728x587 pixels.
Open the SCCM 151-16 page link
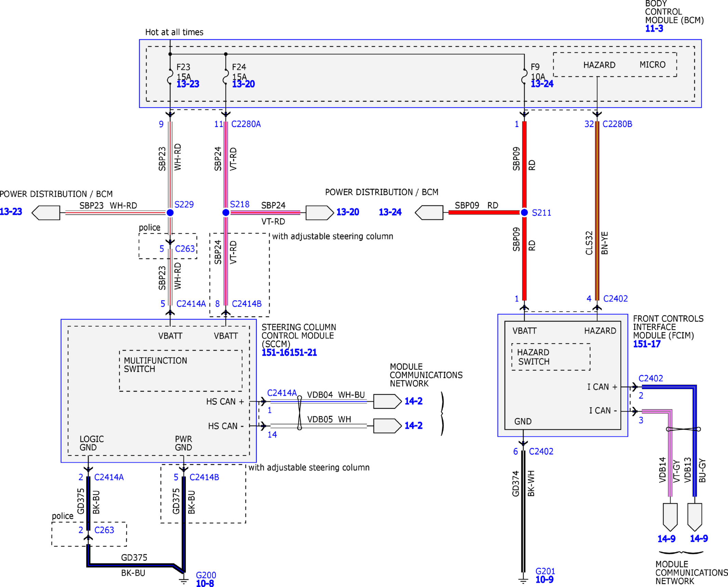tap(275, 352)
